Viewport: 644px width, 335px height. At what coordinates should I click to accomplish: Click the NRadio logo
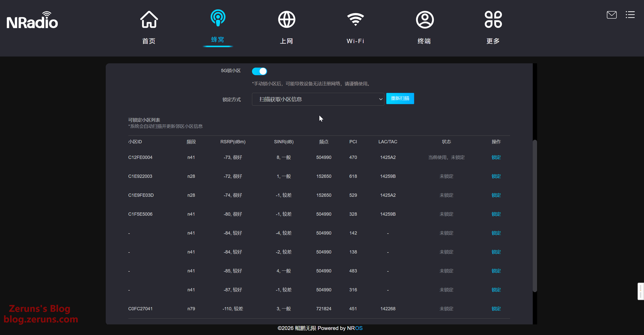[32, 21]
